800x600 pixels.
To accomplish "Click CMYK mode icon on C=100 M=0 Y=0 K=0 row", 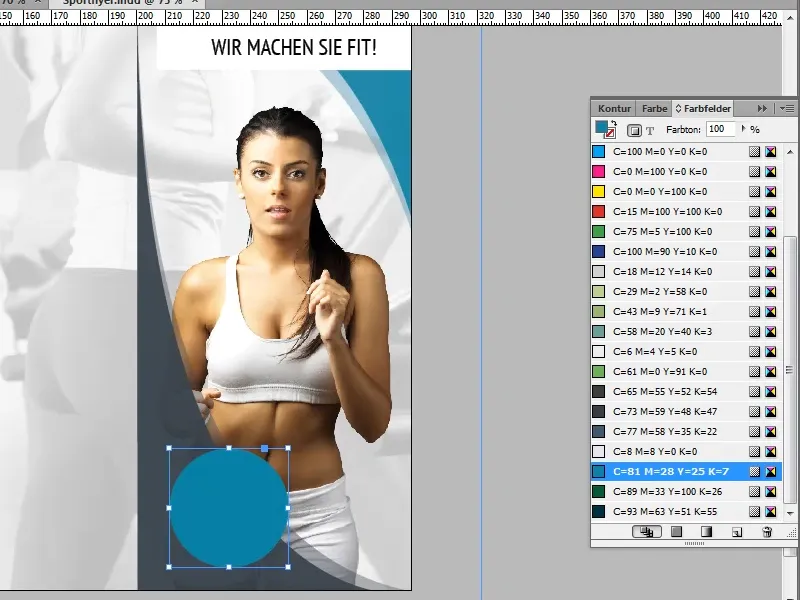I will pyautogui.click(x=770, y=152).
